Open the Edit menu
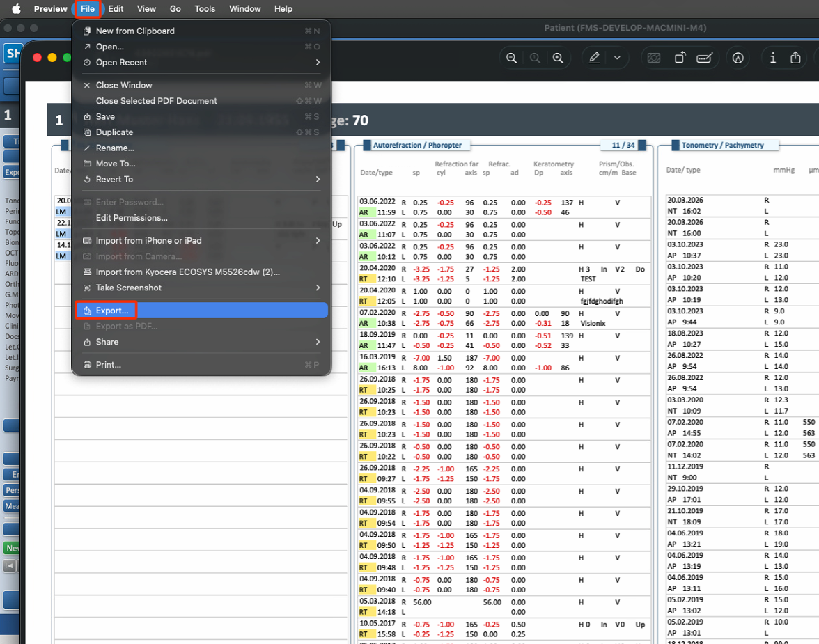 116,9
